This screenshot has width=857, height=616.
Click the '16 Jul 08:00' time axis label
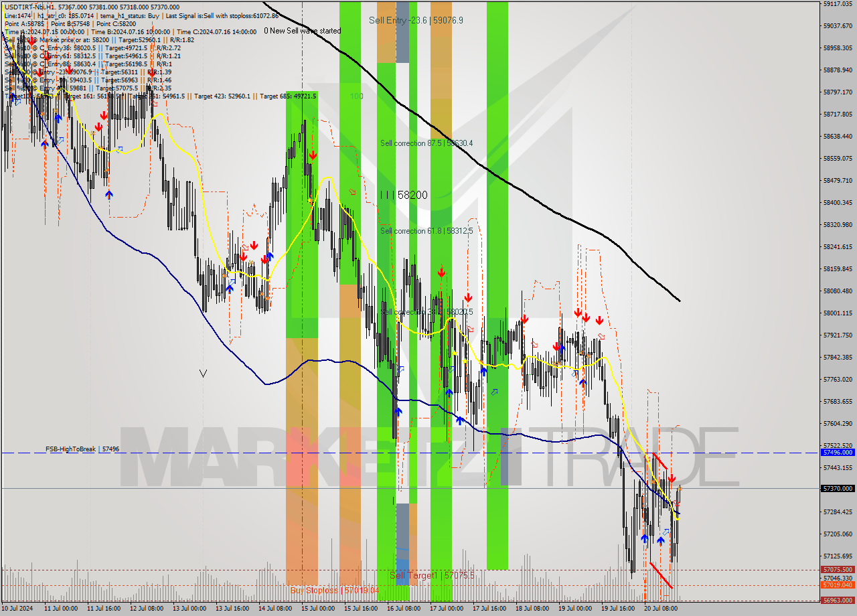point(402,609)
